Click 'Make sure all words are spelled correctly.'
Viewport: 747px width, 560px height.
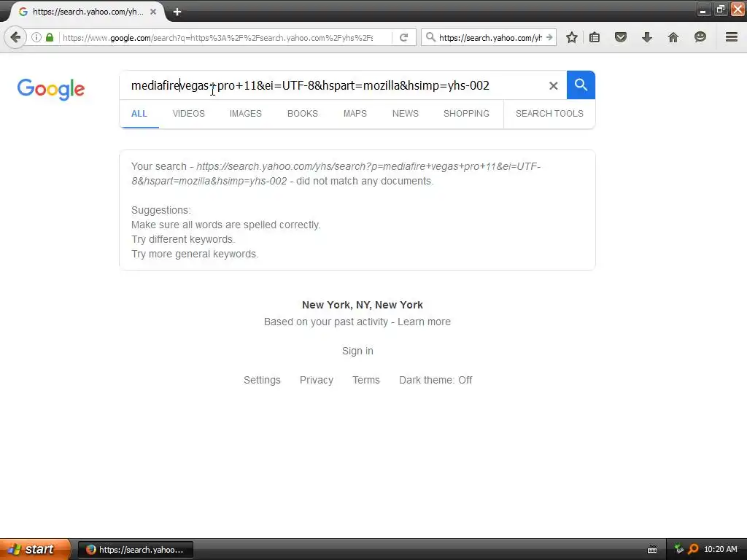click(226, 225)
